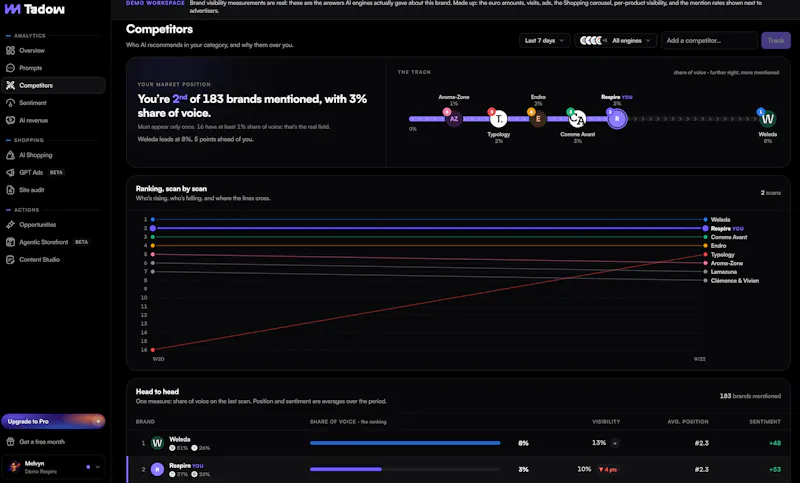Click the Weleda 13% visibility value
The height and width of the screenshot is (483, 800).
coord(598,443)
